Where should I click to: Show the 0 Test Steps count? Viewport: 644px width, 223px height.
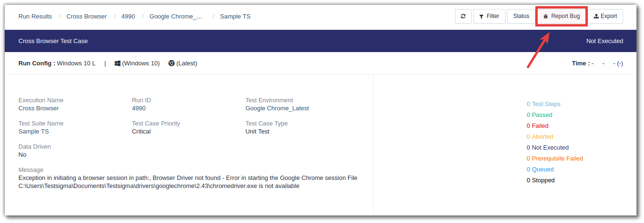tap(543, 104)
